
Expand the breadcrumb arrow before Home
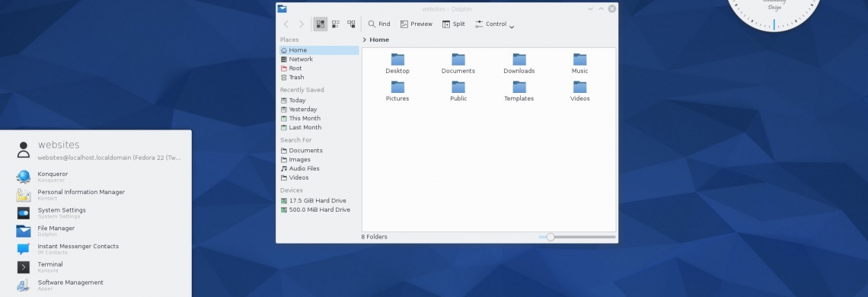tap(364, 40)
